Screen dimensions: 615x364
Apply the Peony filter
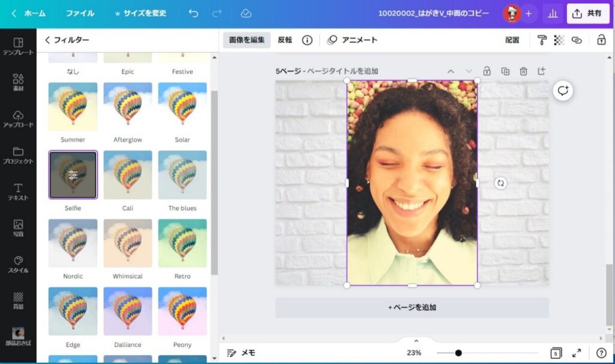pos(183,311)
